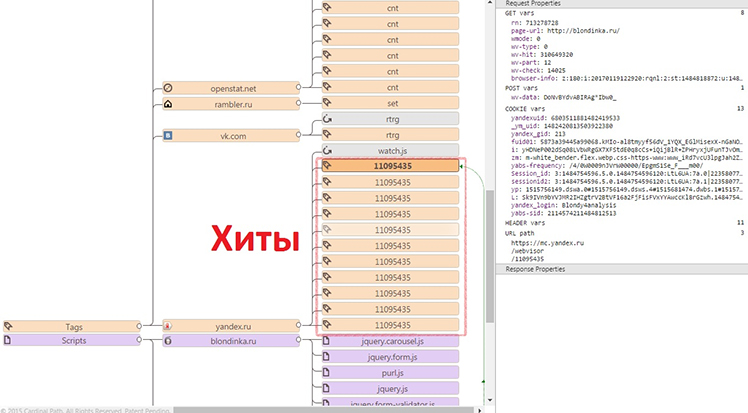Screen dimensions: 748x413
Task: Click the loader icon on watch.js node
Action: point(327,150)
